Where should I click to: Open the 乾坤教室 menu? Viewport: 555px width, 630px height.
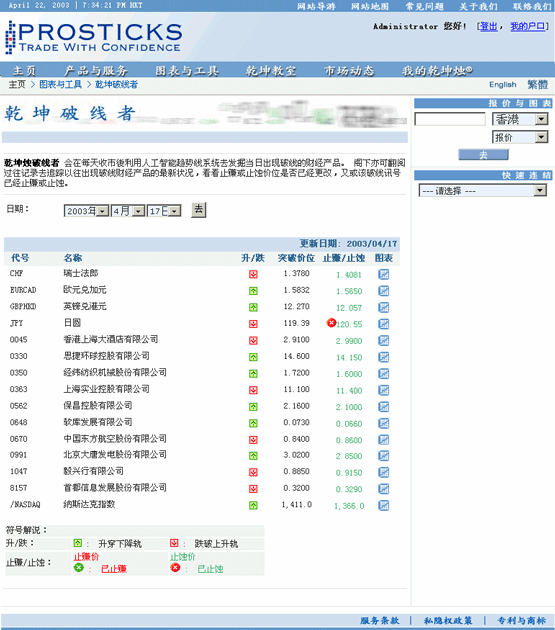271,71
